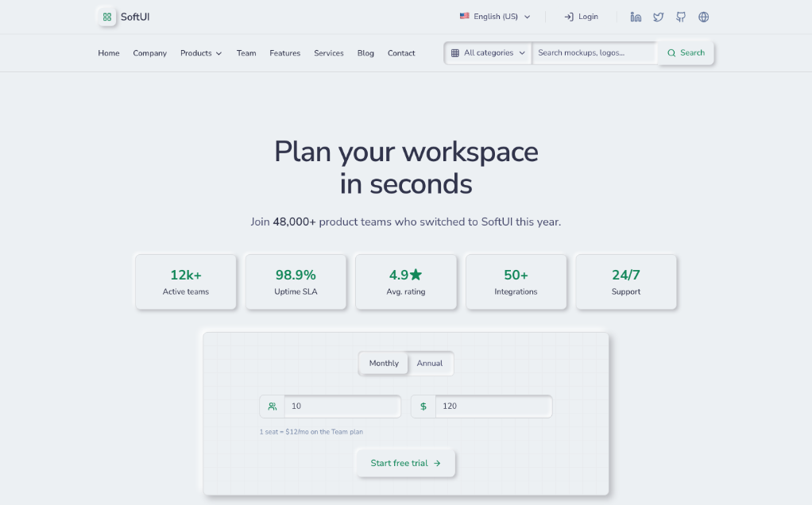Click Start free trial button
Screen dimensions: 812x505
click(405, 463)
